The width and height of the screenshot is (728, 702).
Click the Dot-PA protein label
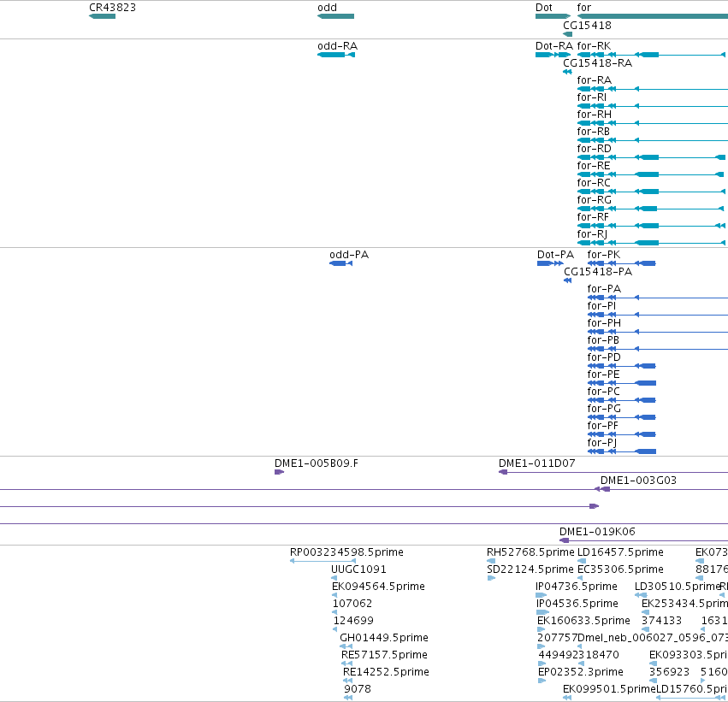[555, 255]
